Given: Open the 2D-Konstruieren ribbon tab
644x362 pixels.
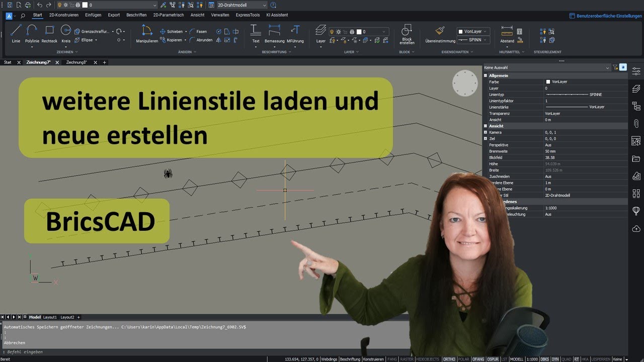Looking at the screenshot, I should pos(64,15).
